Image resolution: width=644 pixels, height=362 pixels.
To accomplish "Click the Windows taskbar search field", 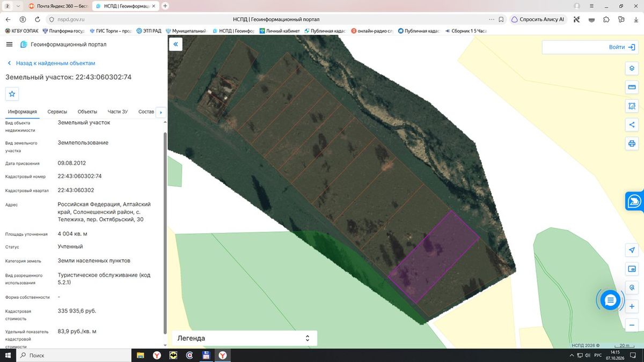I will pos(74,355).
